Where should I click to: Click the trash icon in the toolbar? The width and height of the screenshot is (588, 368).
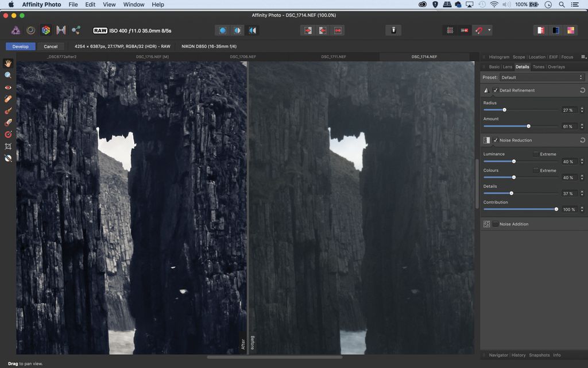(x=393, y=30)
